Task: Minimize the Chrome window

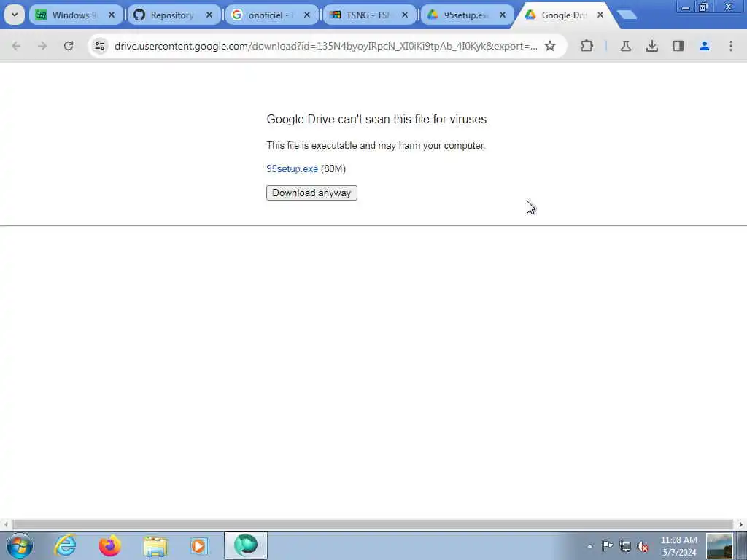Action: [686, 7]
